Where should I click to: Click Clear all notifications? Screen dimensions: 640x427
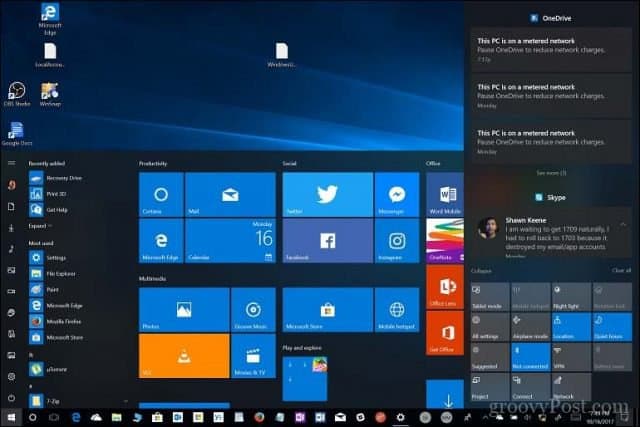[x=621, y=270]
